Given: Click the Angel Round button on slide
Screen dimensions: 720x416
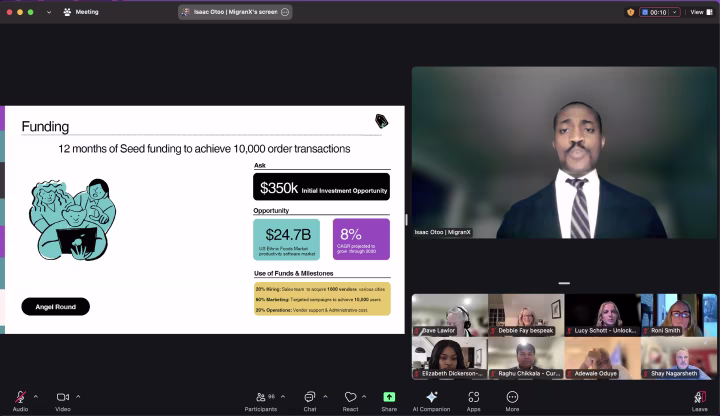Looking at the screenshot, I should pyautogui.click(x=56, y=307).
